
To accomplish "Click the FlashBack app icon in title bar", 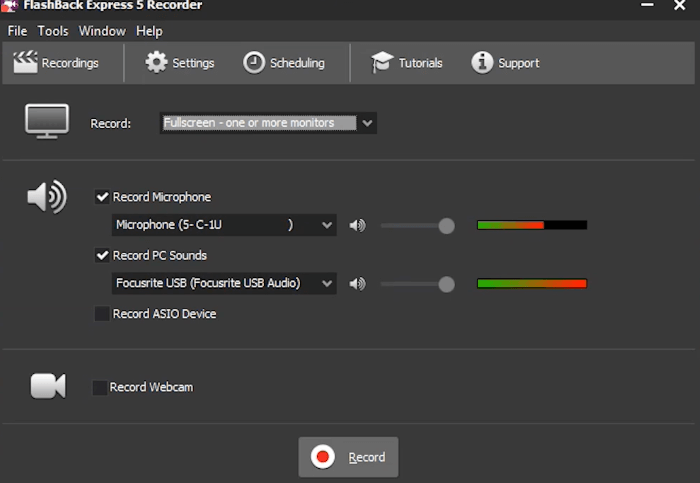I will pyautogui.click(x=9, y=5).
